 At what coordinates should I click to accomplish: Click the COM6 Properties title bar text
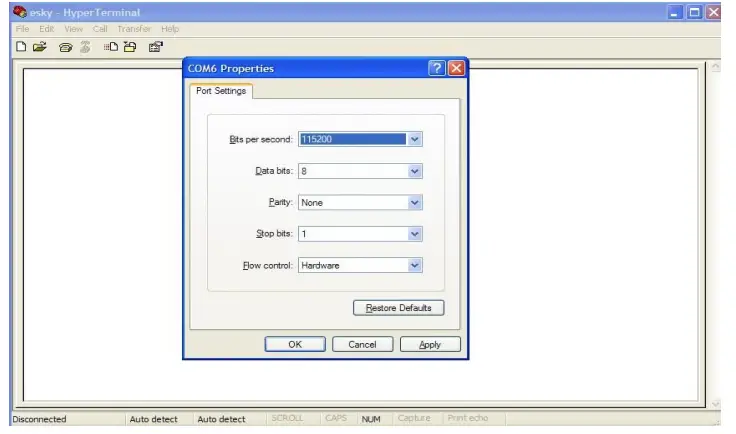click(230, 69)
